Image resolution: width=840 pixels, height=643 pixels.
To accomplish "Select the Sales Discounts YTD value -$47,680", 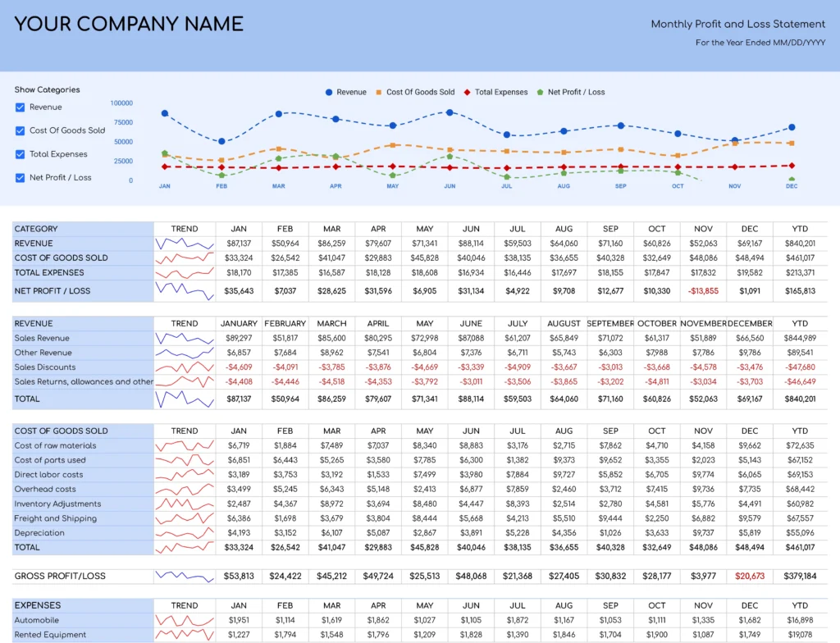I will click(800, 367).
